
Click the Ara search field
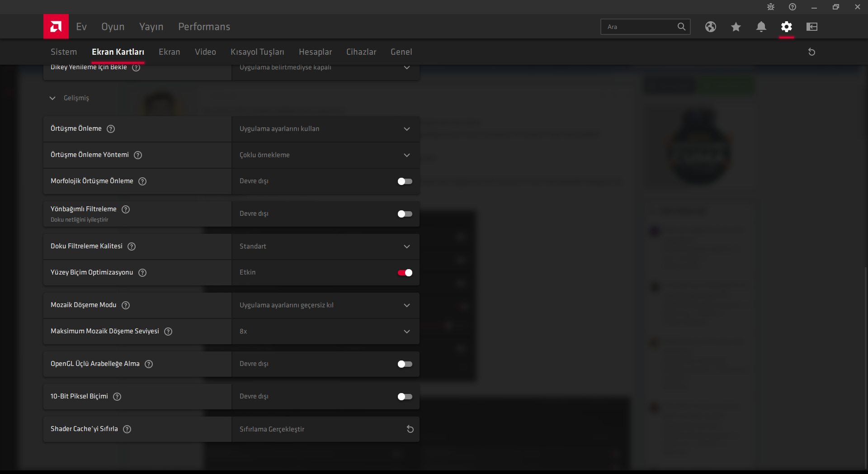coord(645,27)
